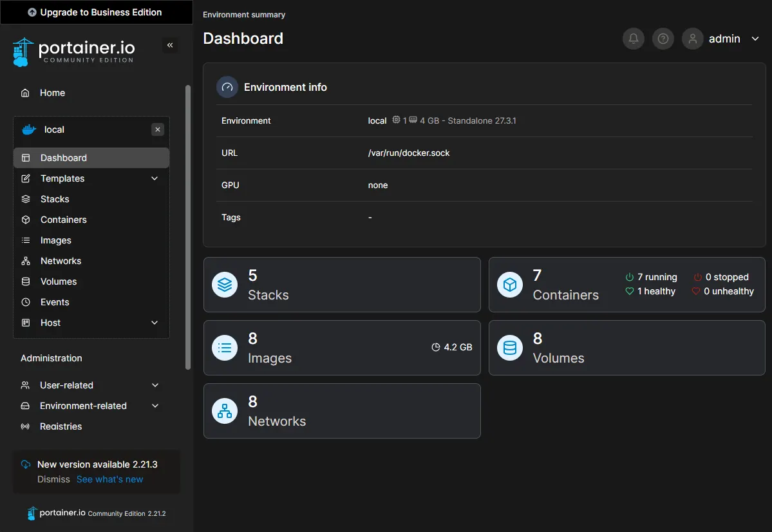Open the 5 Stacks tile label
This screenshot has width=772, height=532.
pos(268,295)
